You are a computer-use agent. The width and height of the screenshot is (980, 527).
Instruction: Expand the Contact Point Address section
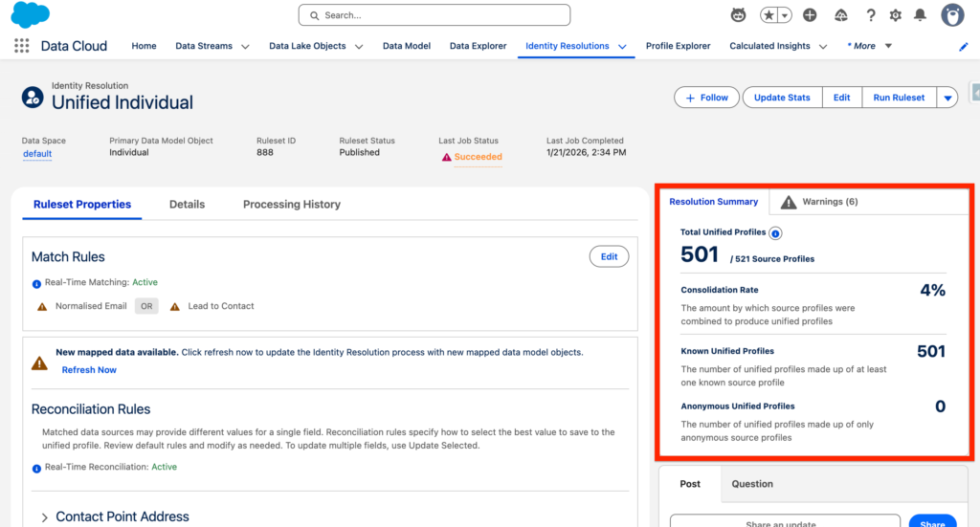pyautogui.click(x=44, y=517)
